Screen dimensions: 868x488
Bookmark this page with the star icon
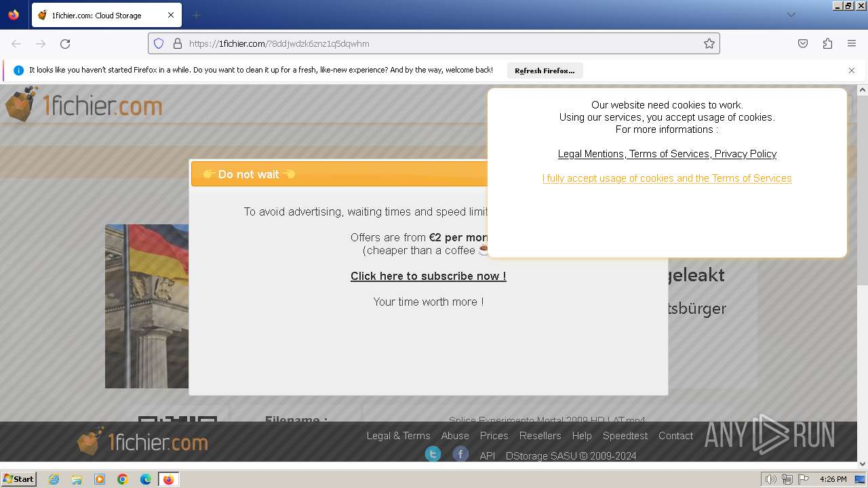point(709,43)
